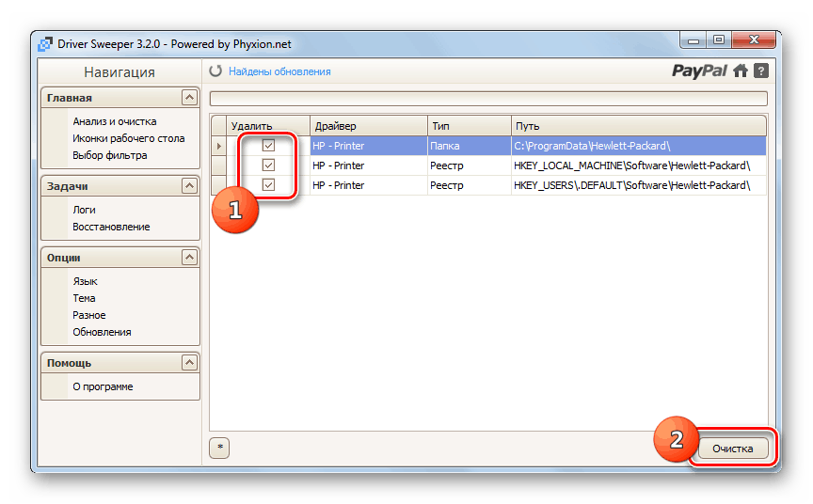Open the Восстановление page

[x=111, y=227]
